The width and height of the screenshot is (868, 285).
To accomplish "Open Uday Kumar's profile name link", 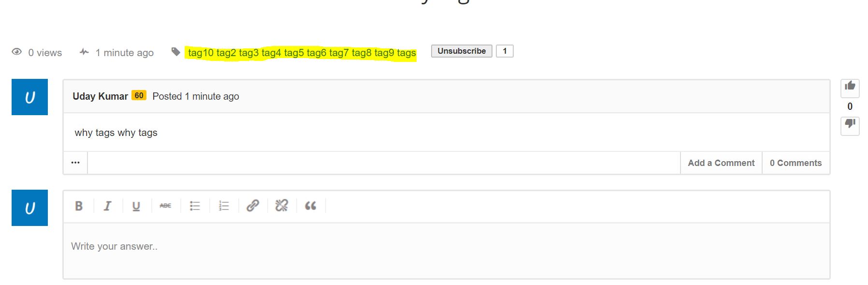I will point(100,96).
